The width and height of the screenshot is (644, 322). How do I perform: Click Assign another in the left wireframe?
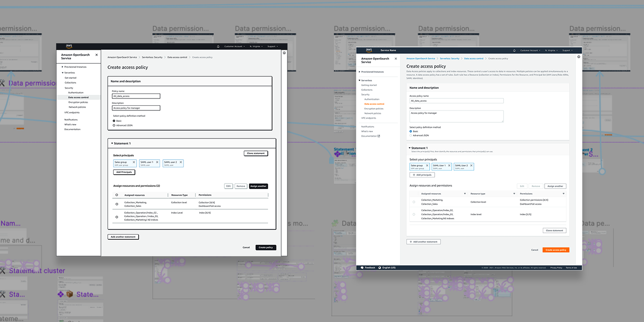tap(259, 186)
